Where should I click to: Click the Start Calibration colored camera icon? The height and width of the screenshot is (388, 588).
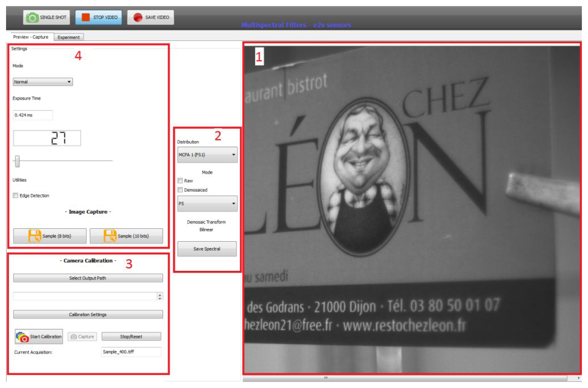tap(22, 337)
